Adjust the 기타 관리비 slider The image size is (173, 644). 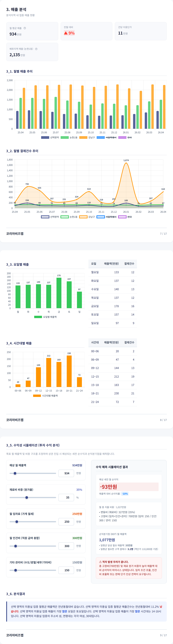pos(33,570)
